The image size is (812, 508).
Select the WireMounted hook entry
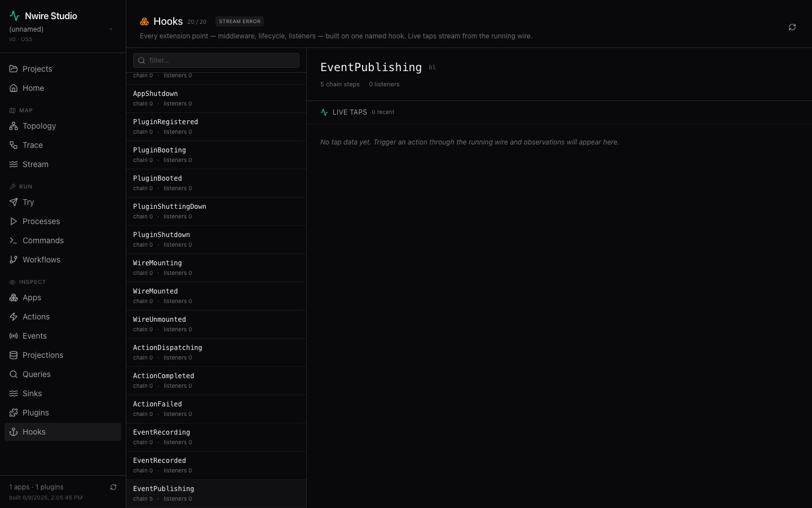point(216,296)
